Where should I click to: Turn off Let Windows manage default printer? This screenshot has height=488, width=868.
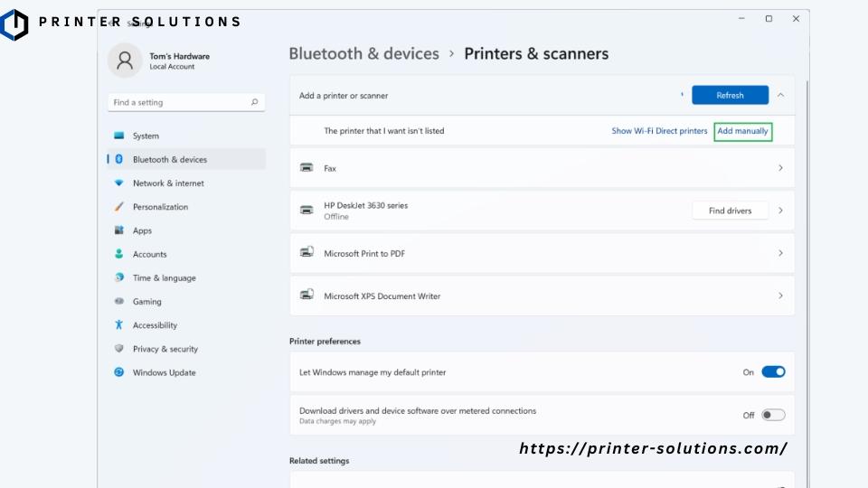[773, 371]
